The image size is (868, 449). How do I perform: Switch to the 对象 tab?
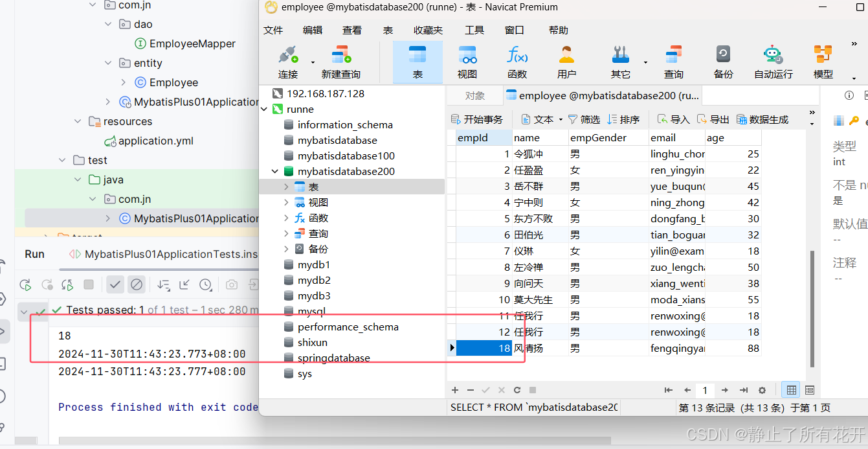click(474, 96)
